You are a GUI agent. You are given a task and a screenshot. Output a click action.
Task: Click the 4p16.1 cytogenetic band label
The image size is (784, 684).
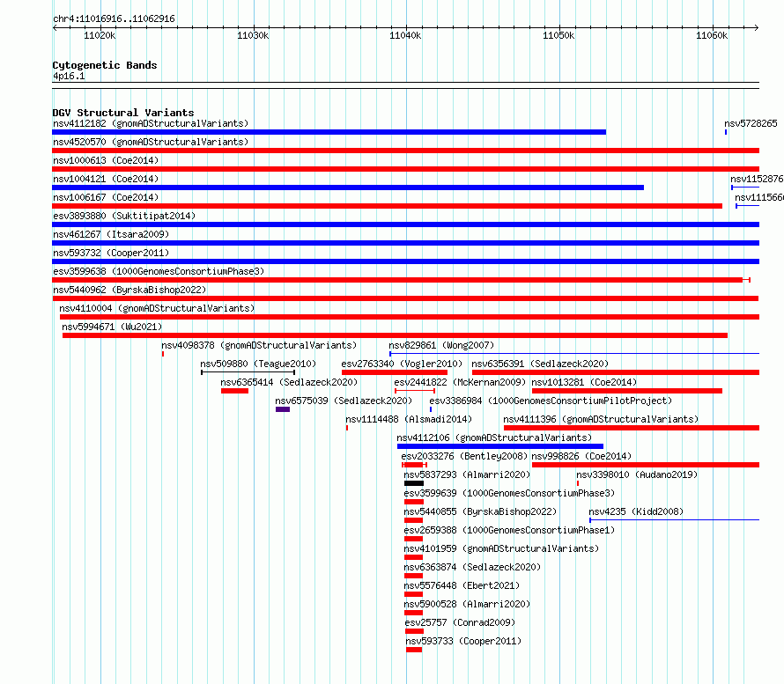(x=69, y=76)
